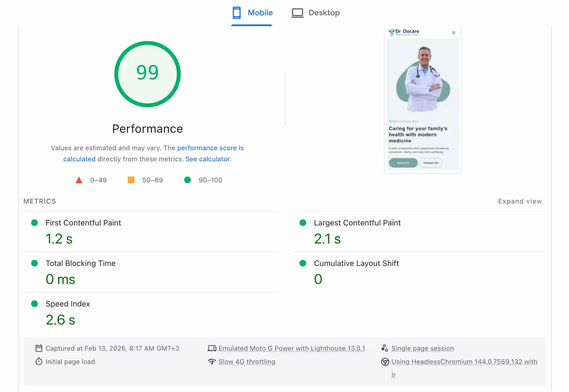Expand the First Contentful Paint metric
569x392 pixels.
[x=83, y=223]
